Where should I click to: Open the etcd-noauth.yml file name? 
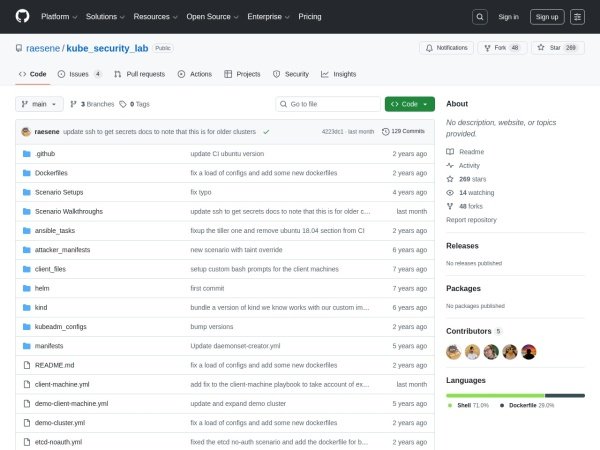coord(58,442)
